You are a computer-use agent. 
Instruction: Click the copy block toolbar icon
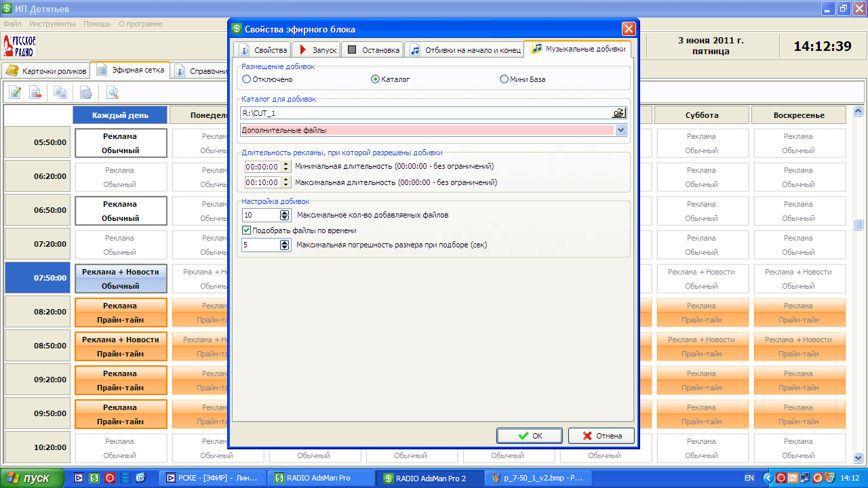pos(60,93)
